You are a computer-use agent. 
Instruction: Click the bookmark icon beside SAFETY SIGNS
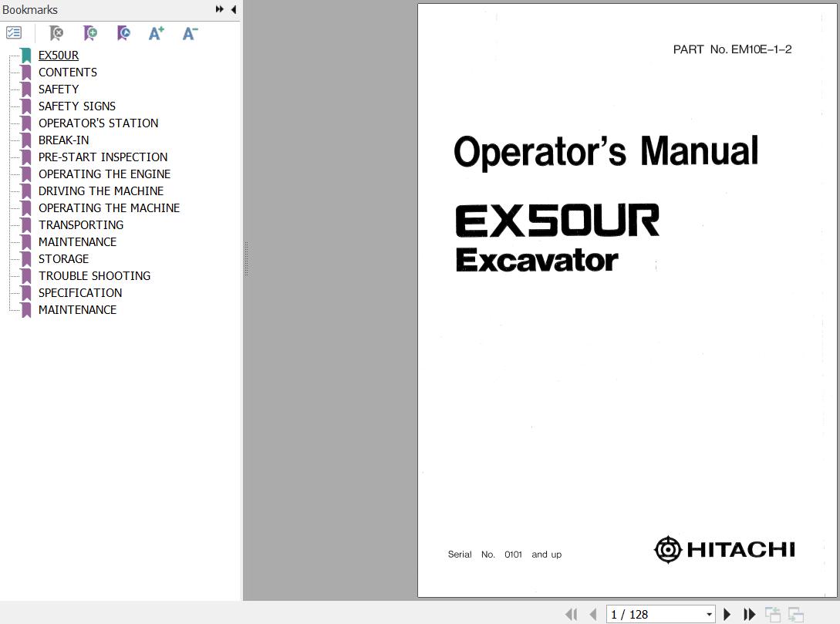click(26, 106)
